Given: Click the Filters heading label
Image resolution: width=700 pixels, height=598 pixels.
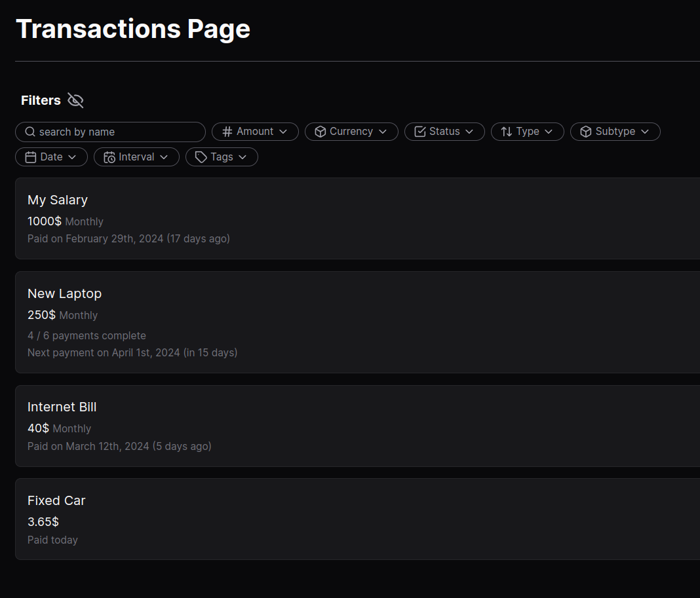Looking at the screenshot, I should 41,100.
